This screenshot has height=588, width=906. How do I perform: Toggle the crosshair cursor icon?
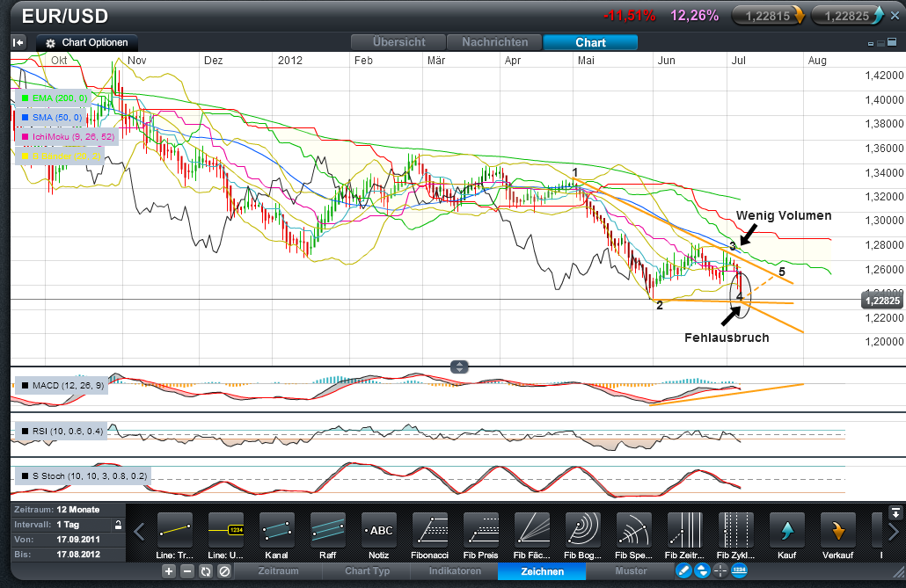[720, 570]
